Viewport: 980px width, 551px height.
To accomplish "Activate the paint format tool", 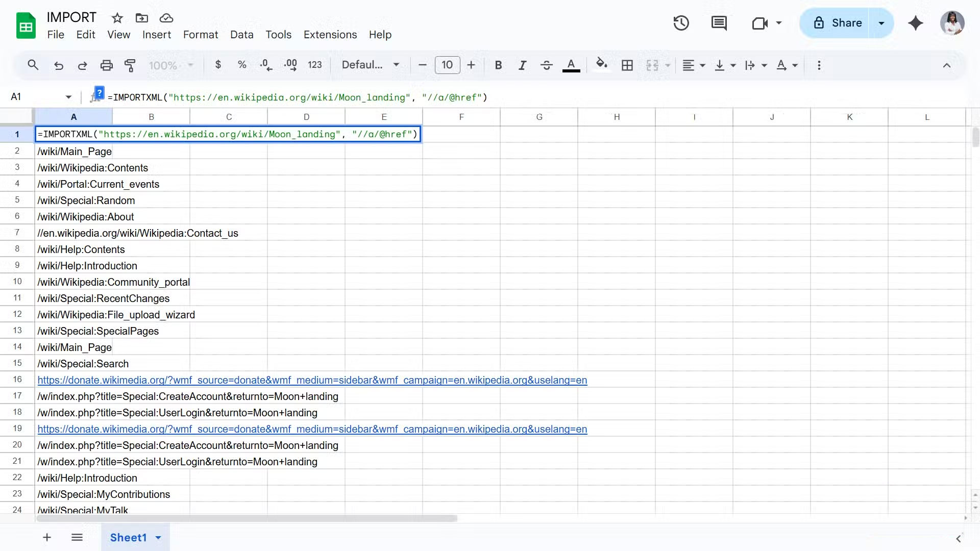I will (x=130, y=65).
